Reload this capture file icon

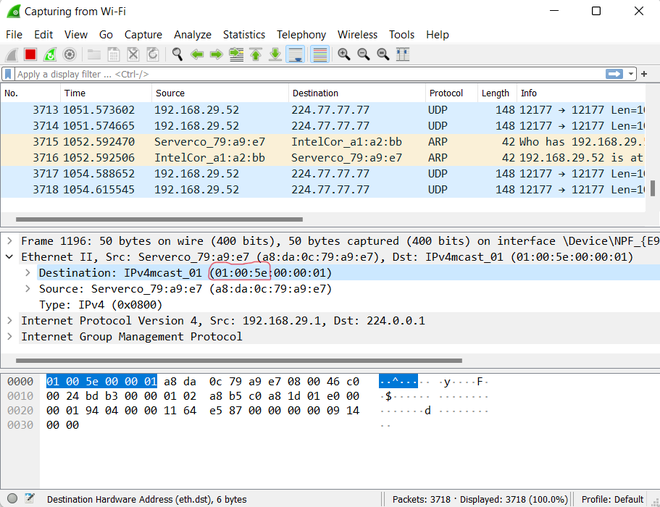[x=152, y=55]
